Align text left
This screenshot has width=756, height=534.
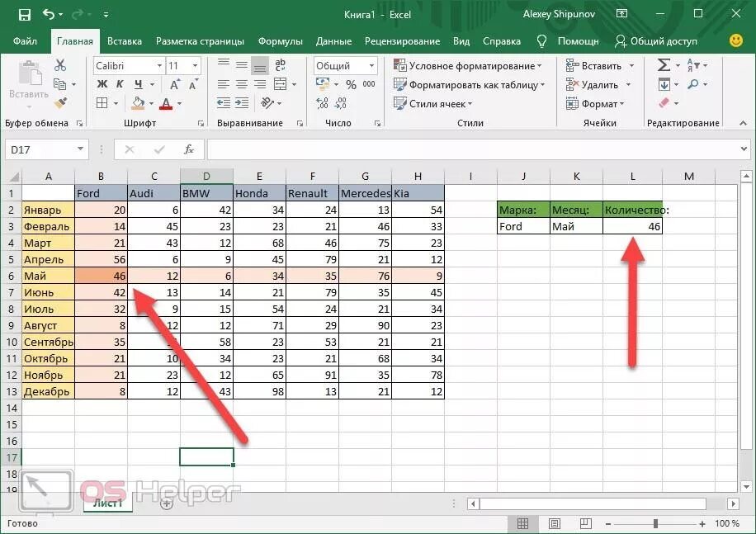[x=223, y=84]
